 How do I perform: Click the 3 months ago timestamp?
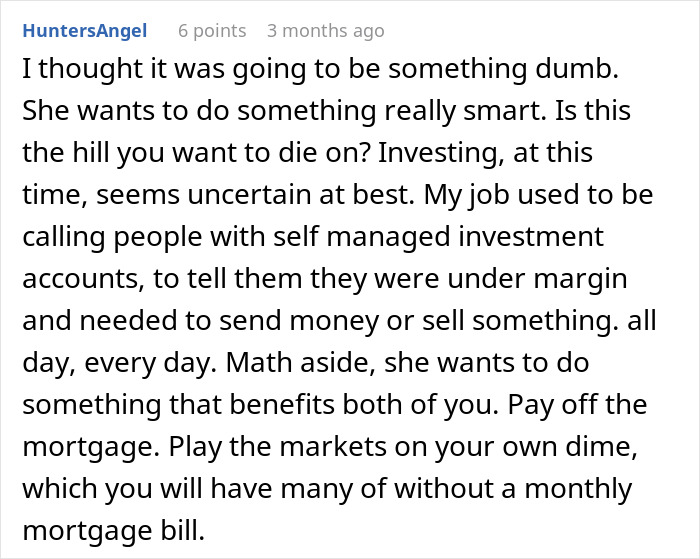click(325, 31)
